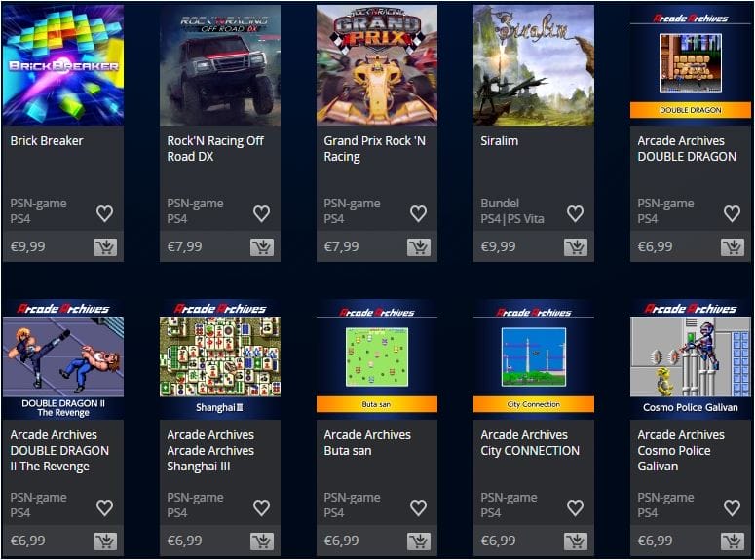Add Arcade Archives DOUBLE DRAGON to cart
The image size is (755, 560).
coord(733,247)
